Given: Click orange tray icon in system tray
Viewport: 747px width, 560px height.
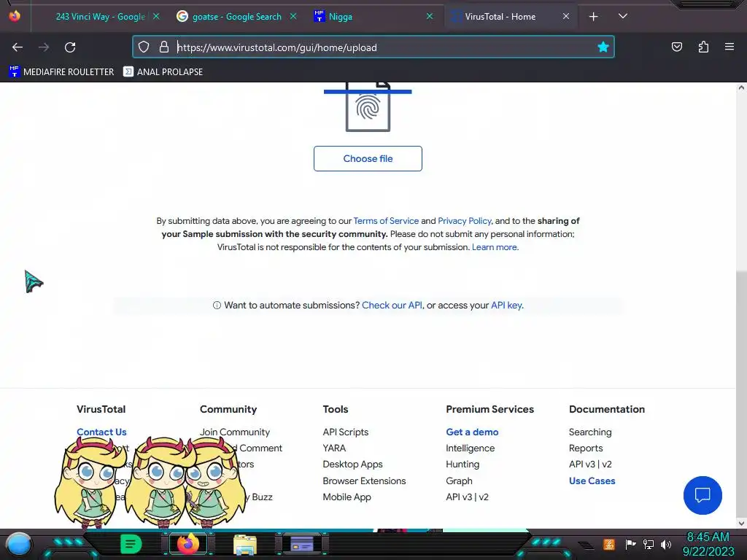Looking at the screenshot, I should coord(609,544).
